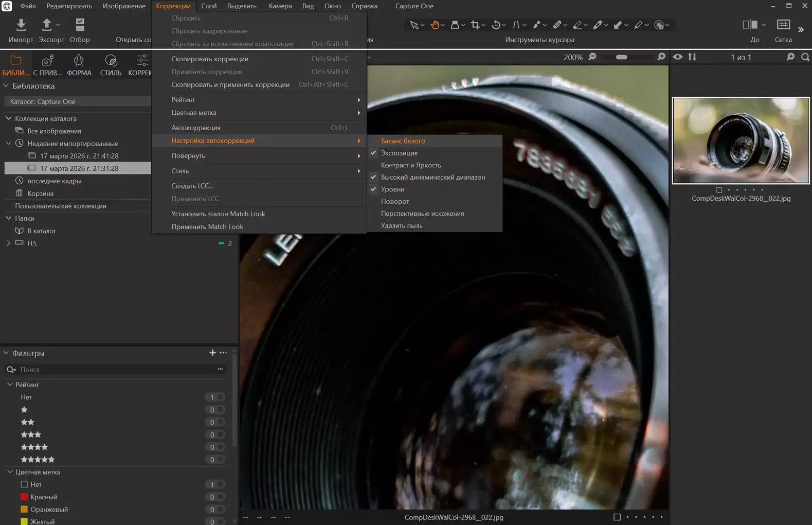812x525 pixels.
Task: Check the 'Нет' color tag checkbox
Action: pyautogui.click(x=24, y=484)
